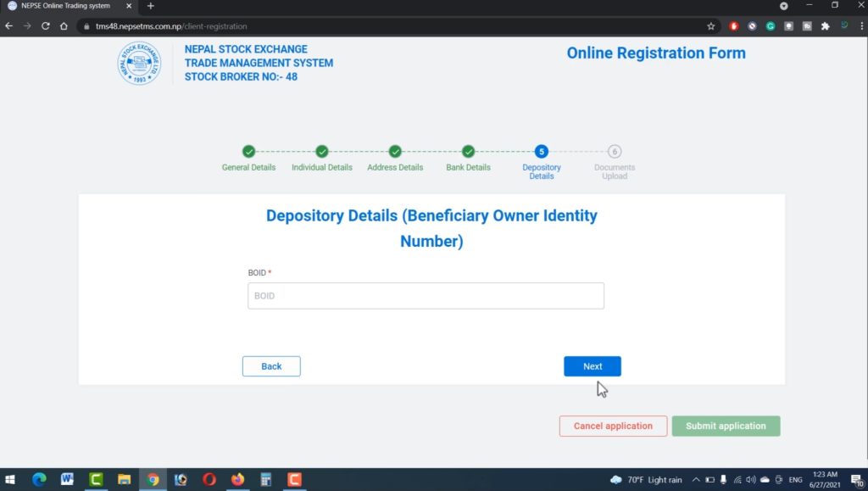This screenshot has height=491, width=868.
Task: Select the Documents Upload step 6
Action: pyautogui.click(x=615, y=162)
